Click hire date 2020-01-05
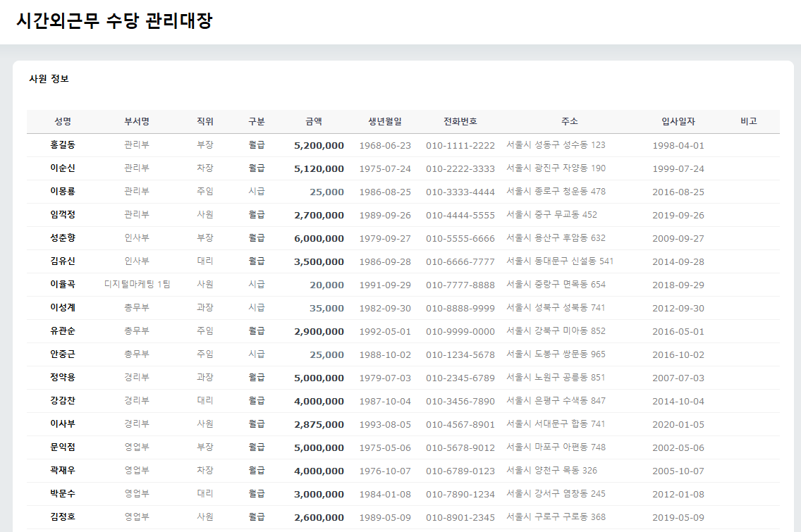This screenshot has height=532, width=801. pyautogui.click(x=678, y=424)
